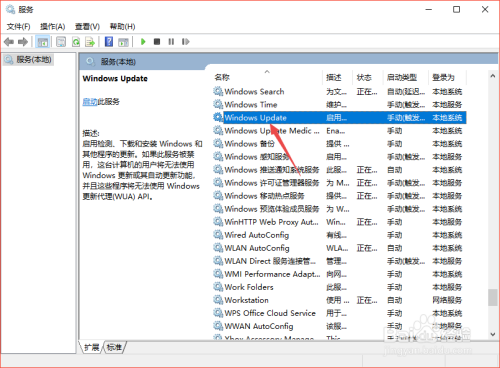500x368 pixels.
Task: Maximize the 服务 window
Action: pos(456,9)
